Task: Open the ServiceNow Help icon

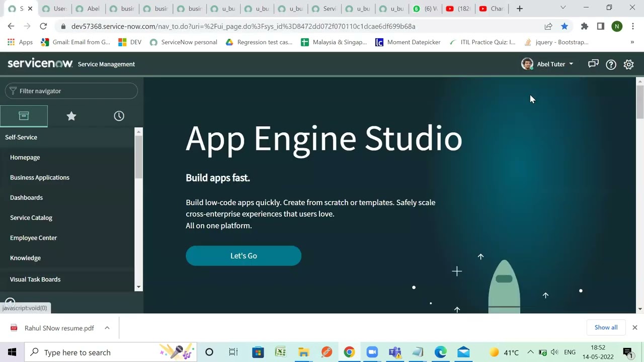Action: tap(611, 64)
